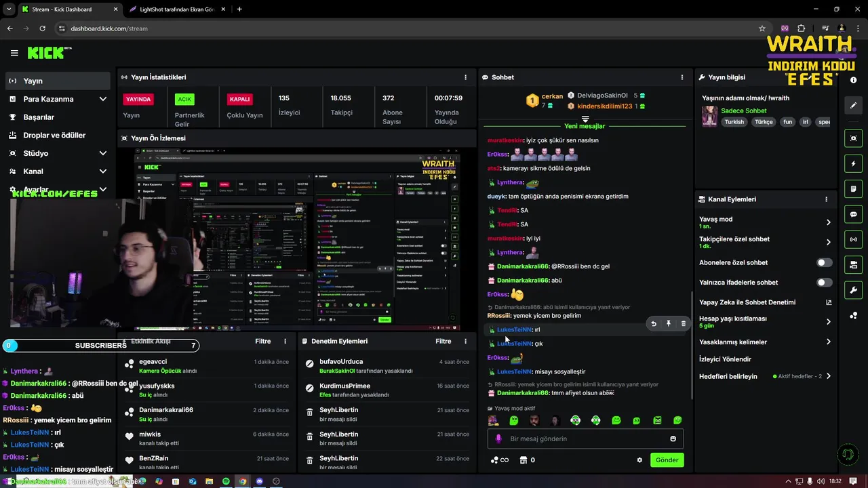
Task: Click bufavoUrduca in Denetim Eylemleri
Action: [341, 362]
